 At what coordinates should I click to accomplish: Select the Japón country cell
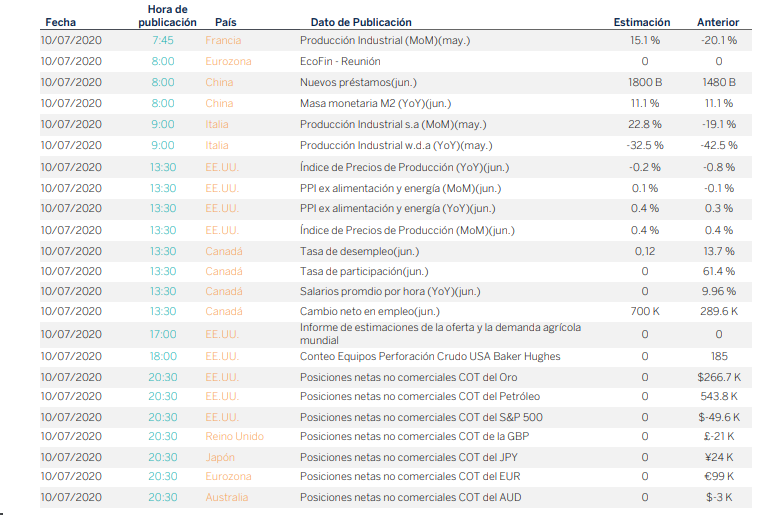(x=221, y=456)
